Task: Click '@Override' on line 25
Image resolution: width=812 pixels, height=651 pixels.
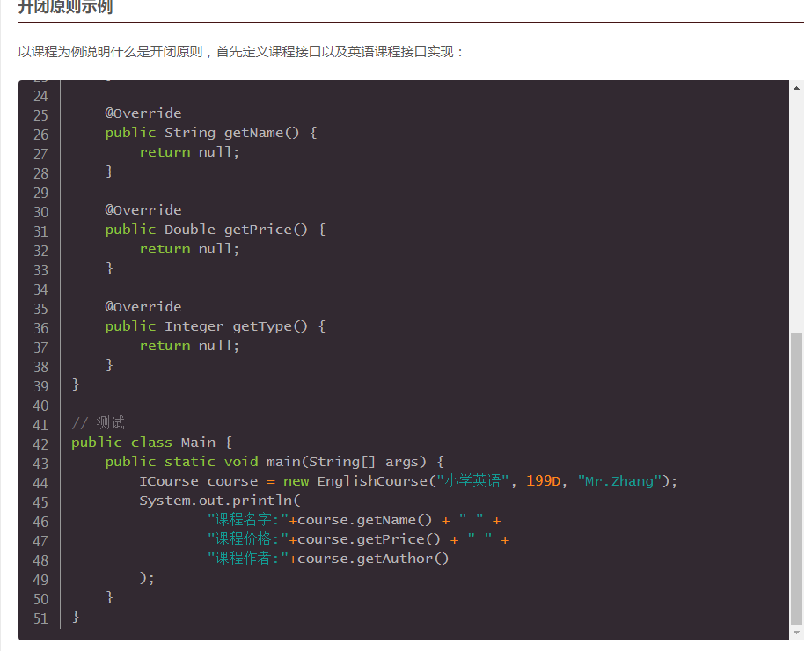Action: click(143, 113)
